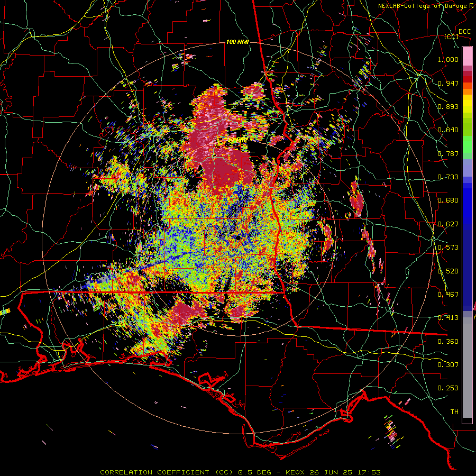Click the DCC legend heading
Screen dimensions: 476x476
[x=465, y=32]
